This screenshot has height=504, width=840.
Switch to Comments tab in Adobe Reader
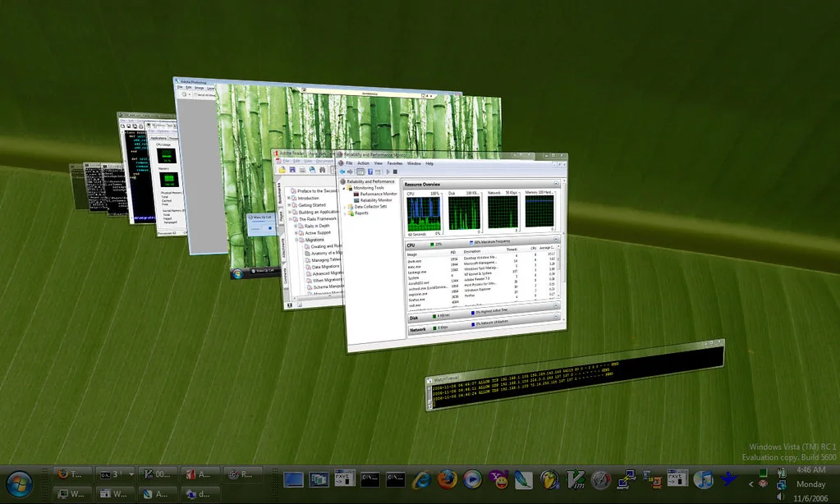pos(286,276)
